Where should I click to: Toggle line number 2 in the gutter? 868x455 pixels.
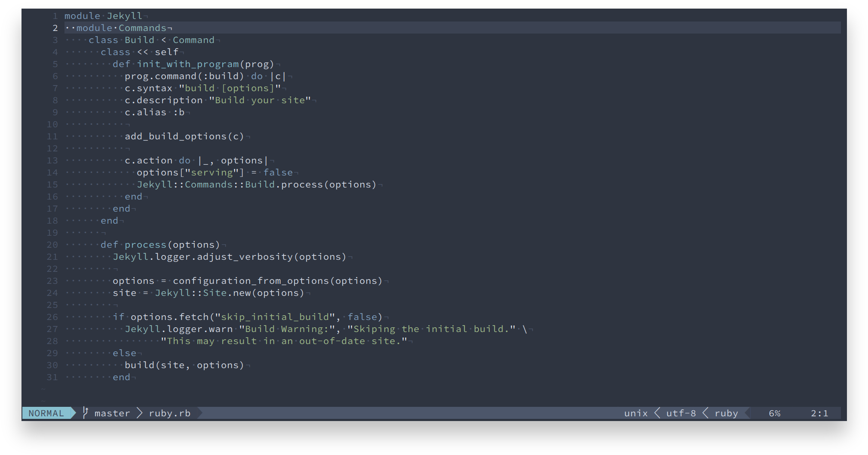[x=55, y=28]
